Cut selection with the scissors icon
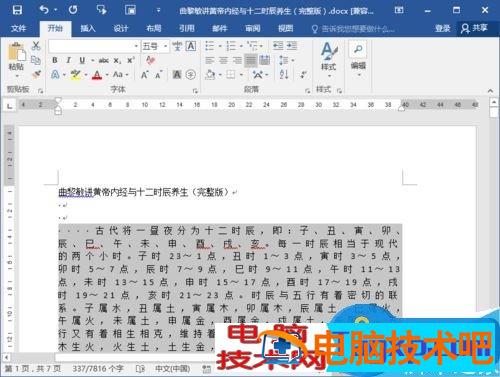 (36, 46)
